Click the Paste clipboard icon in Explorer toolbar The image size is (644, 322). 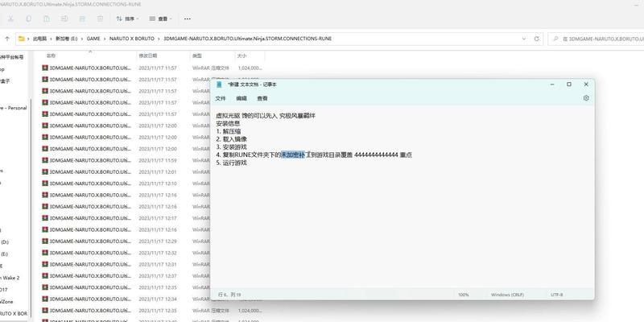tap(47, 19)
